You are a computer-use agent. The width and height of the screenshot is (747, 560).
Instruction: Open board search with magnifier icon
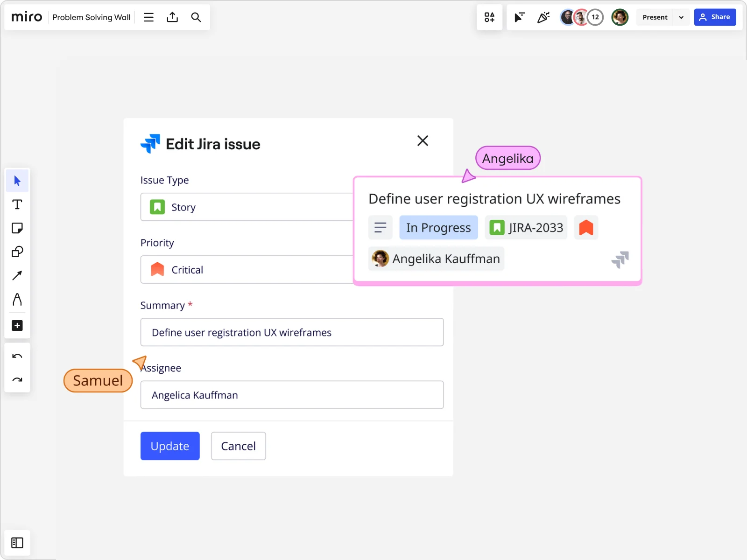[196, 17]
